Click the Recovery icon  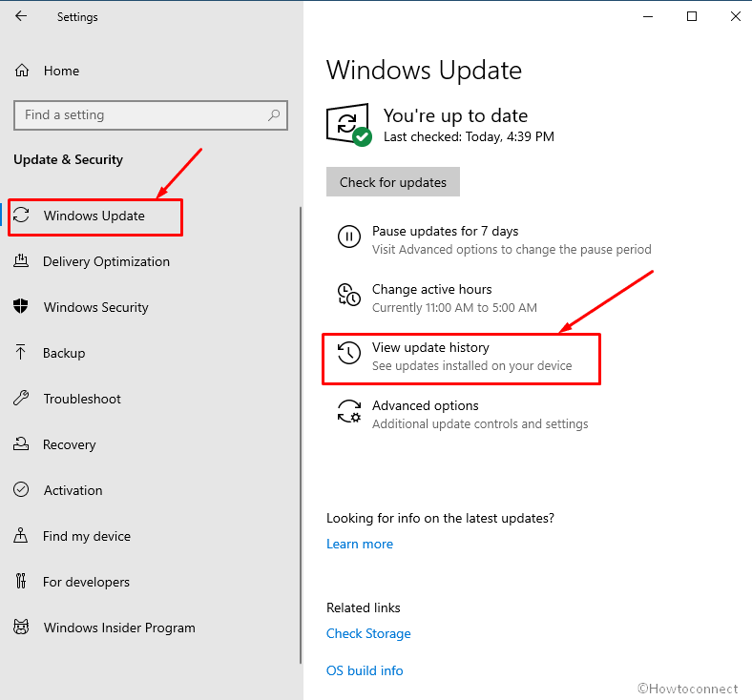click(x=21, y=443)
